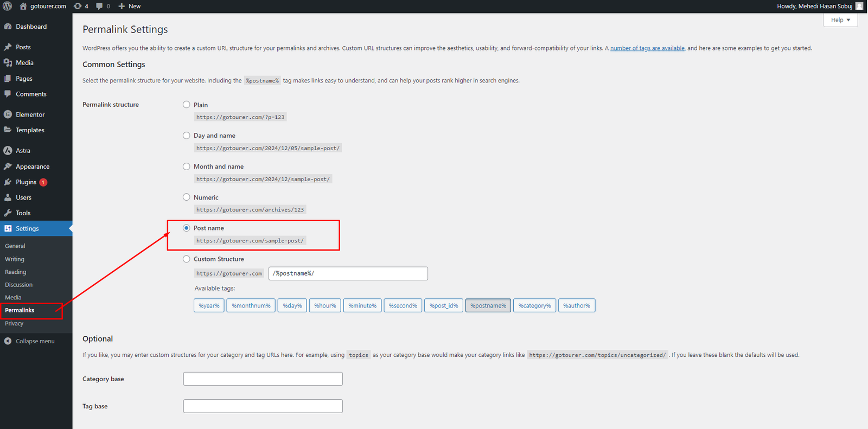Open Permalinks settings submenu item
868x429 pixels.
(x=20, y=310)
